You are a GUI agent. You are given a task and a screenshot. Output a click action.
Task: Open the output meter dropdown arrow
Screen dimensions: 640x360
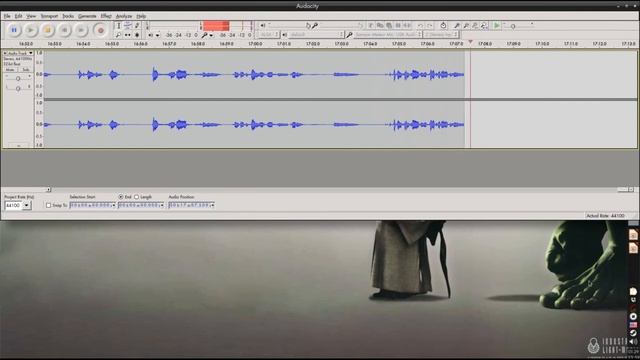[158, 36]
